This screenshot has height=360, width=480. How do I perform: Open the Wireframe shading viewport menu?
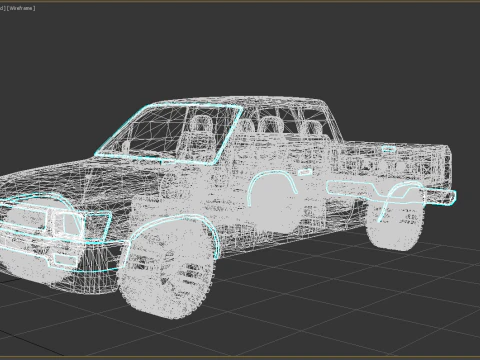[21, 8]
